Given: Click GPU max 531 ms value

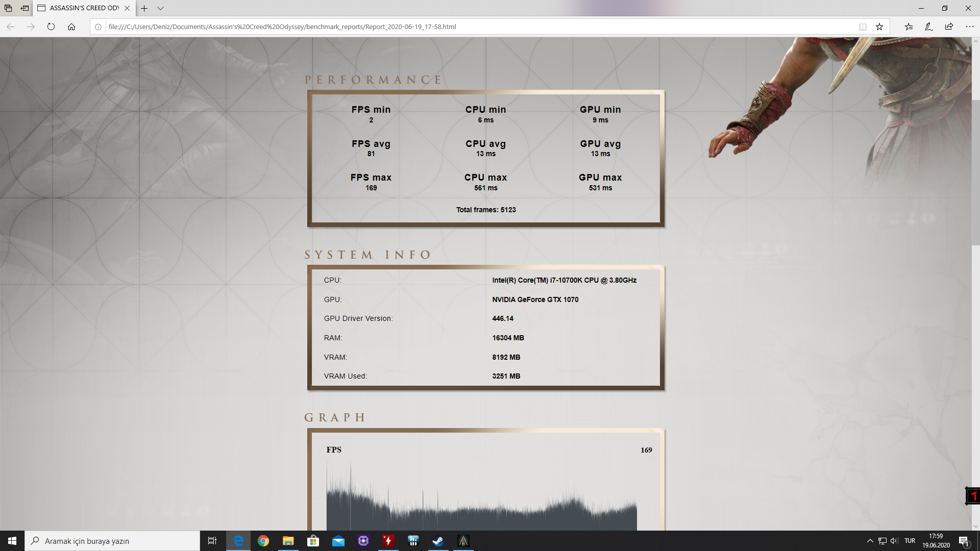Looking at the screenshot, I should coord(600,188).
